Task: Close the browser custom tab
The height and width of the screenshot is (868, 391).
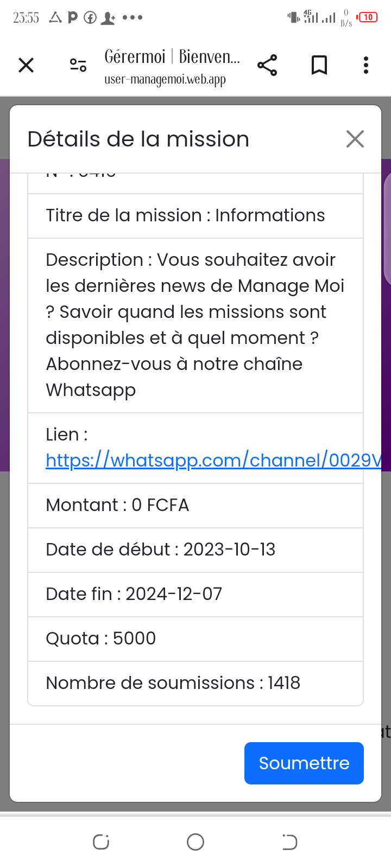Action: (x=26, y=66)
